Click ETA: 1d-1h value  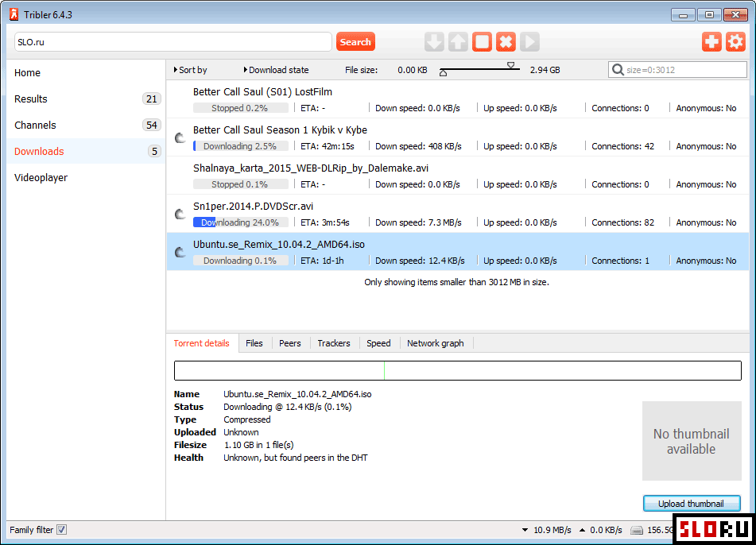click(322, 261)
